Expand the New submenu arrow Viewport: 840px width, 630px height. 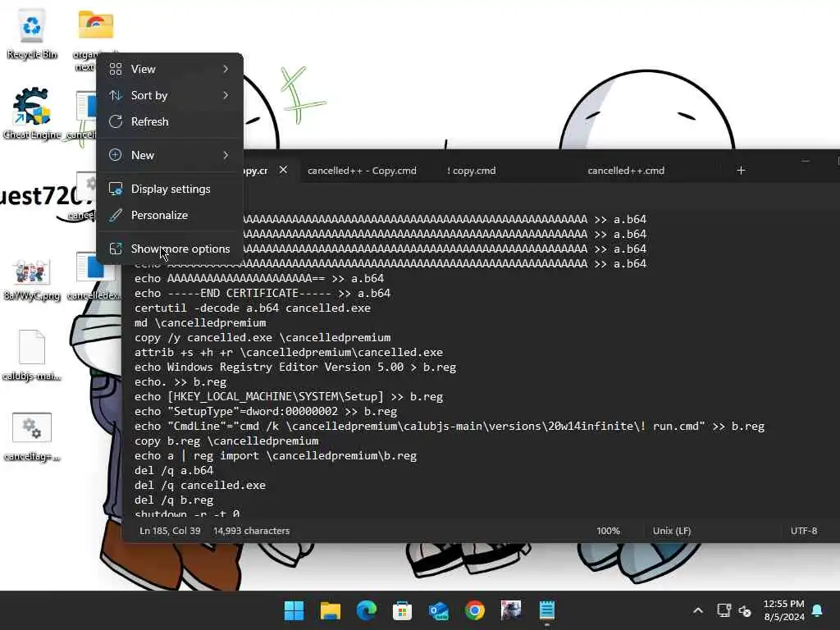point(226,155)
